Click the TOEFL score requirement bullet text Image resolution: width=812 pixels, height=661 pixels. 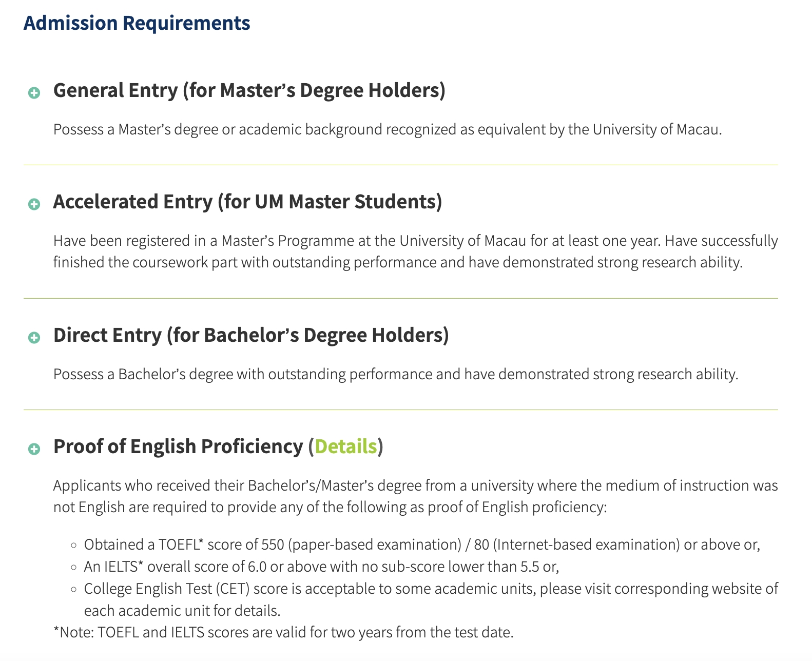click(x=421, y=545)
